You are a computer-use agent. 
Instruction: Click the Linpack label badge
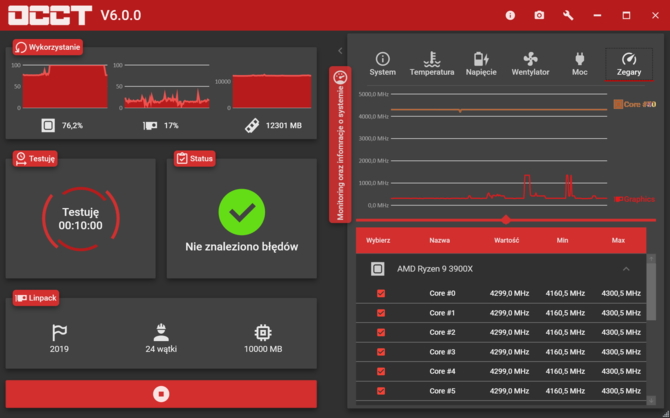click(x=36, y=298)
